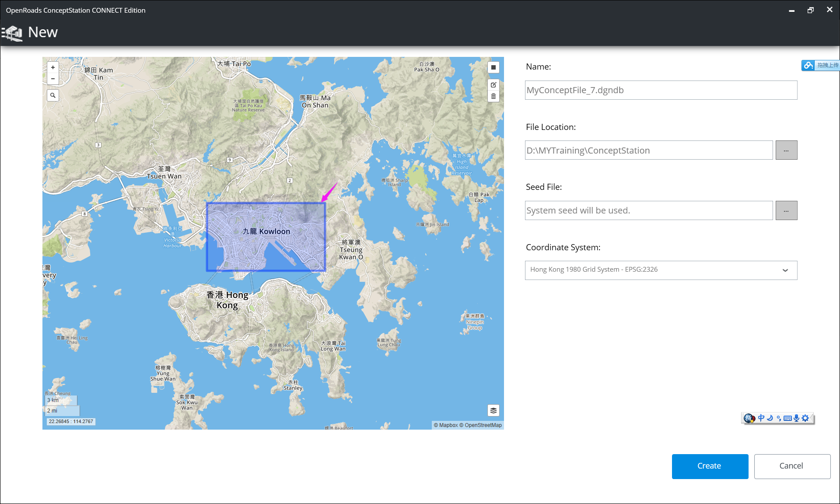Click the 3 km scale bar
Viewport: 840px width, 504px height.
(62, 400)
